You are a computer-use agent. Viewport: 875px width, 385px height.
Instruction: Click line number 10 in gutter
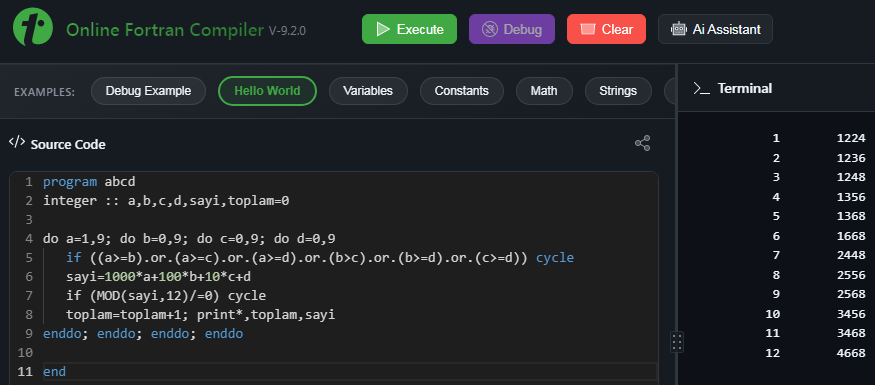click(x=26, y=353)
